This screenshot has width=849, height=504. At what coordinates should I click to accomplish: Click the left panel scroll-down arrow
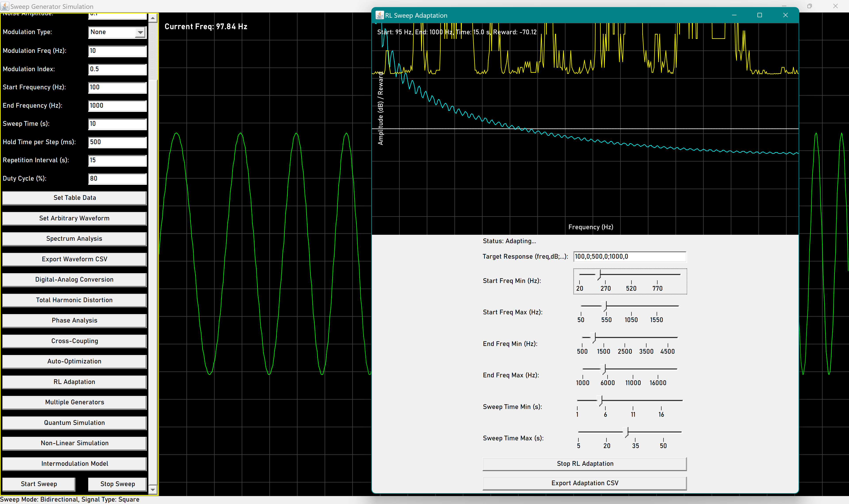point(153,489)
